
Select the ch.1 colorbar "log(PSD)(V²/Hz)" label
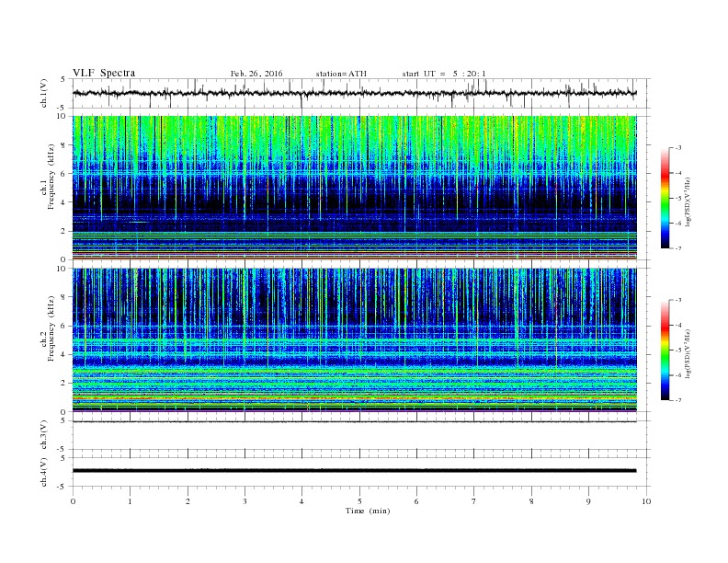[688, 201]
